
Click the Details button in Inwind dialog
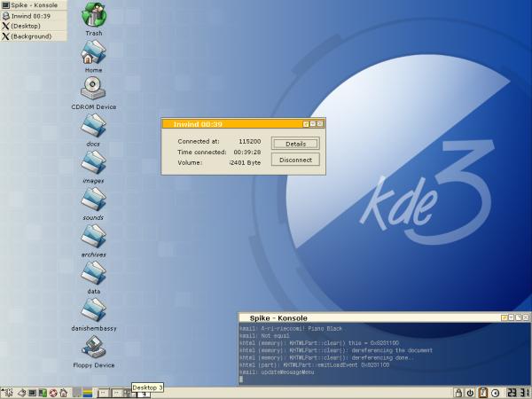[x=295, y=144]
